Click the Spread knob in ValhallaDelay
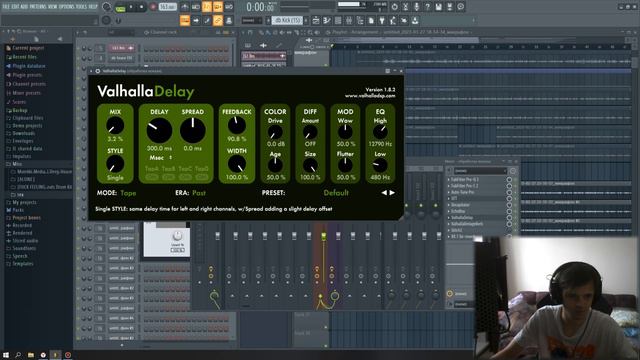 [193, 130]
